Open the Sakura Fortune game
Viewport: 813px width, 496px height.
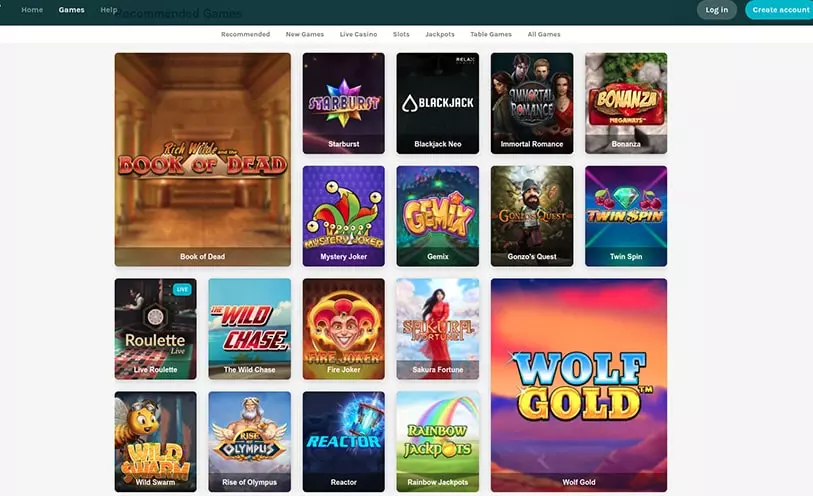(438, 329)
